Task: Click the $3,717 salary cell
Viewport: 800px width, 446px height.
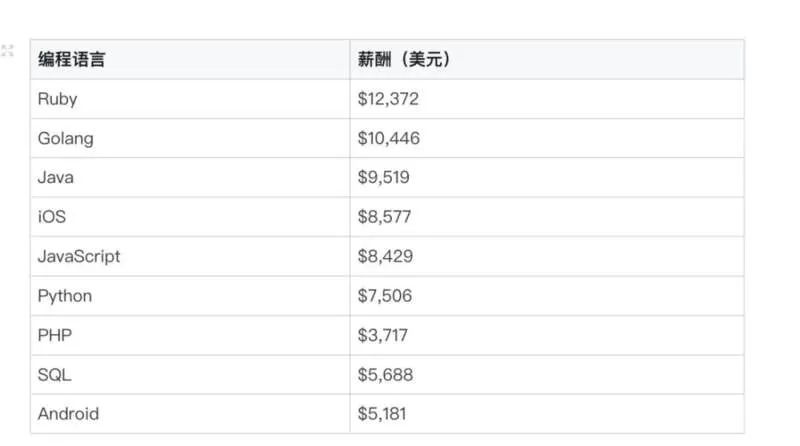Action: pos(547,335)
